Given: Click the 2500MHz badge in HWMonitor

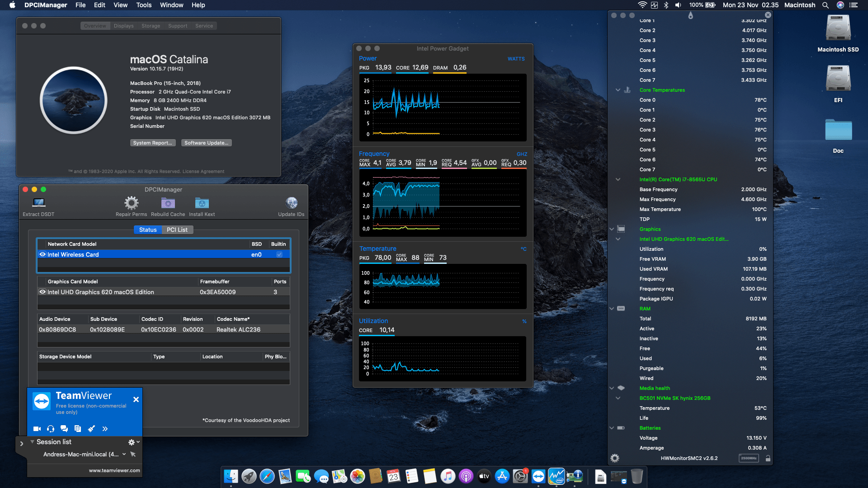Looking at the screenshot, I should coord(749,458).
